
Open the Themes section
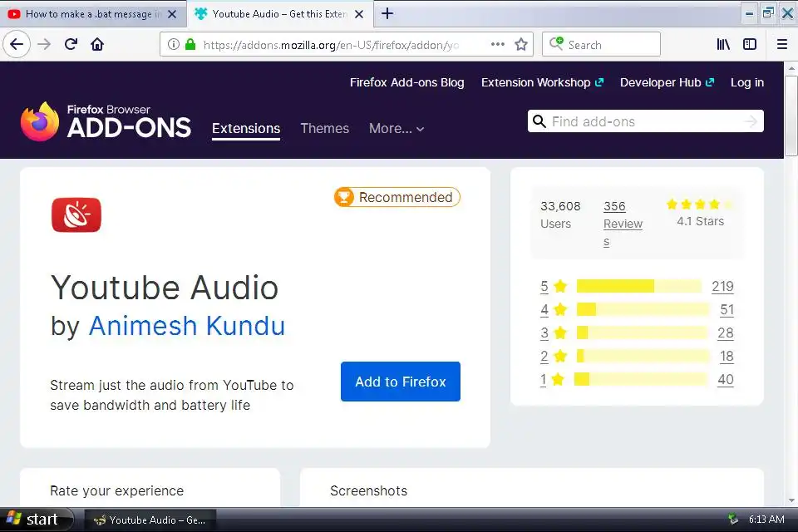[325, 128]
